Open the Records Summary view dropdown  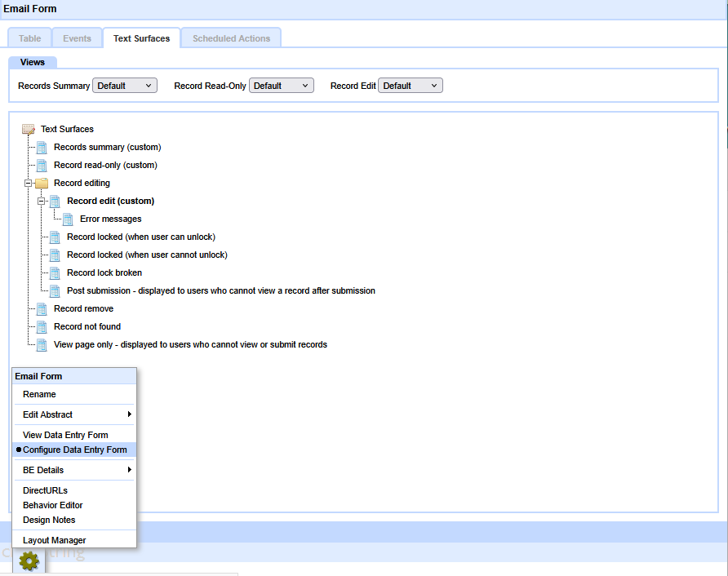coord(125,86)
